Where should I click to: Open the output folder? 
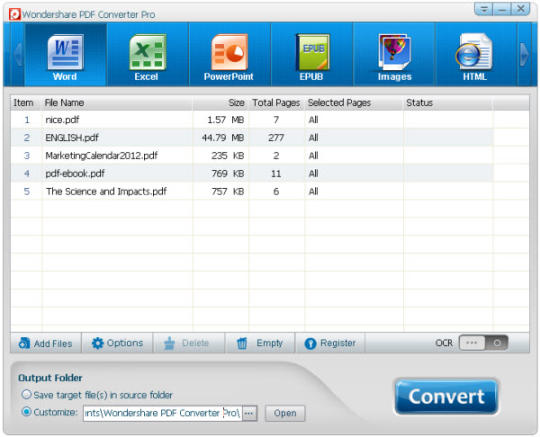pos(285,413)
